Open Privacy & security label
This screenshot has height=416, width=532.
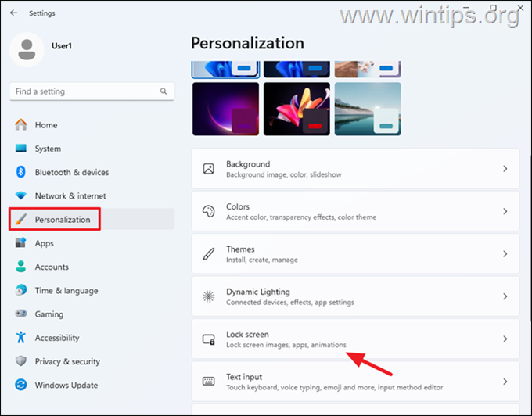(67, 361)
